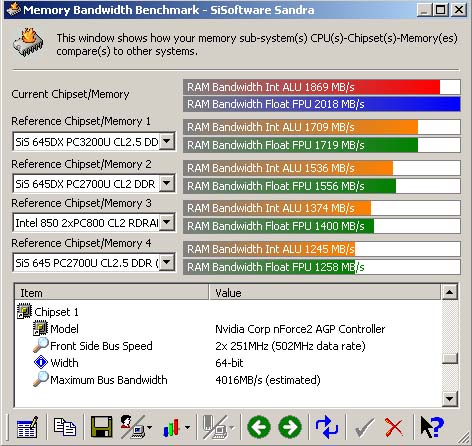Click the green back arrow button
The image size is (472, 446).
point(259,427)
